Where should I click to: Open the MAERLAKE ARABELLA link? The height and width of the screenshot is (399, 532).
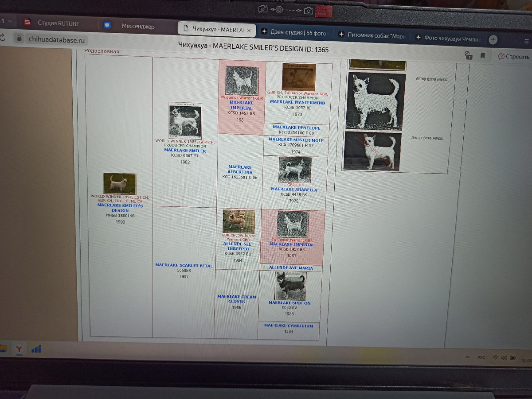click(294, 190)
